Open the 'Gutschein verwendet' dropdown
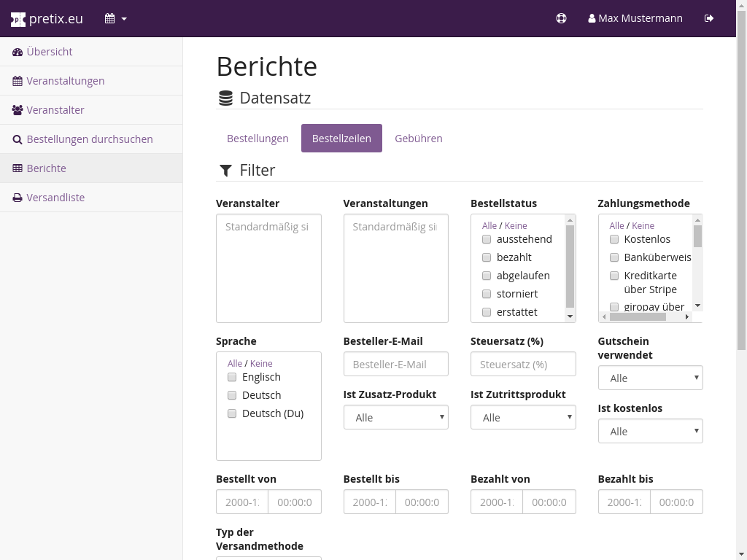The width and height of the screenshot is (747, 560). 650,378
